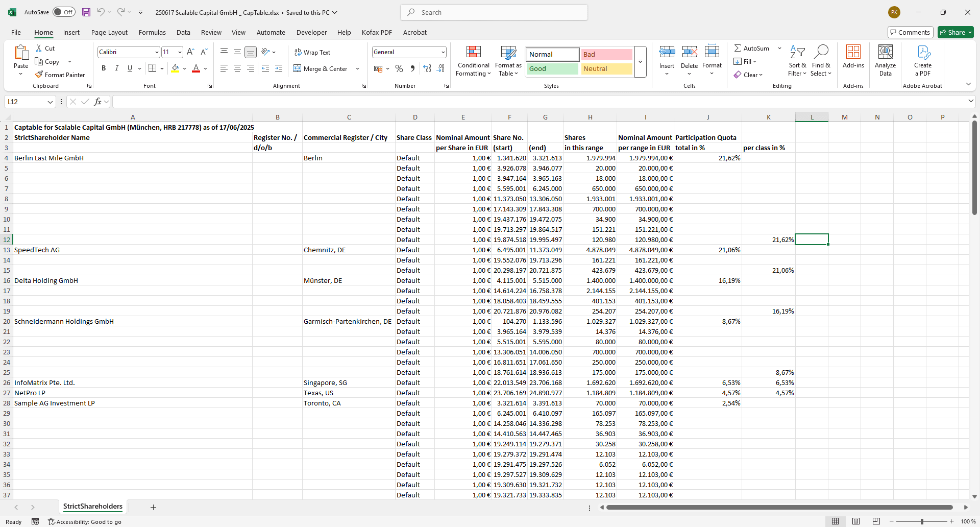
Task: Increase decimal places for selection
Action: pos(427,68)
